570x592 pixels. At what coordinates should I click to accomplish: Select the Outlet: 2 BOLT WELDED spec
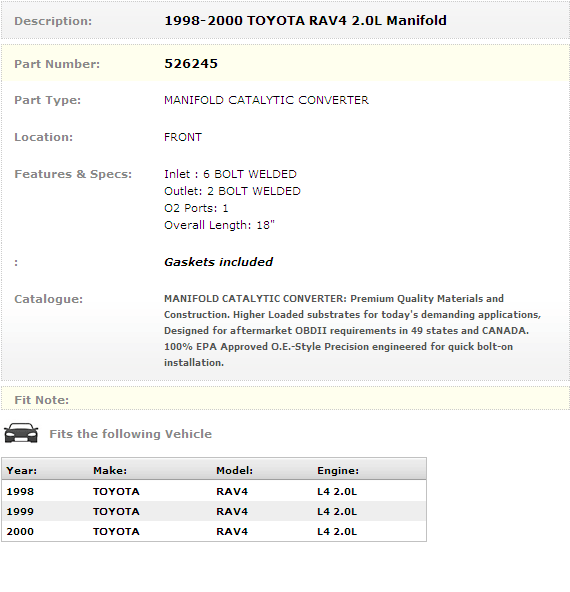coord(232,191)
